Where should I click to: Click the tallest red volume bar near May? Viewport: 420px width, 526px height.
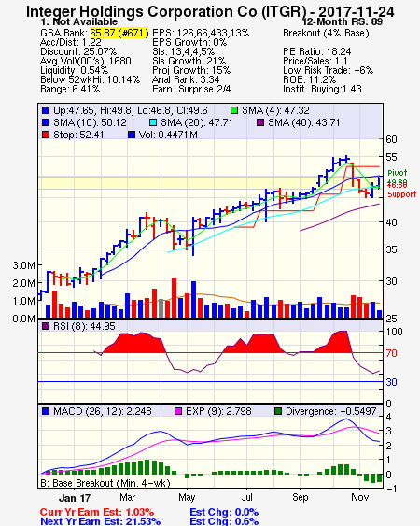[174, 298]
